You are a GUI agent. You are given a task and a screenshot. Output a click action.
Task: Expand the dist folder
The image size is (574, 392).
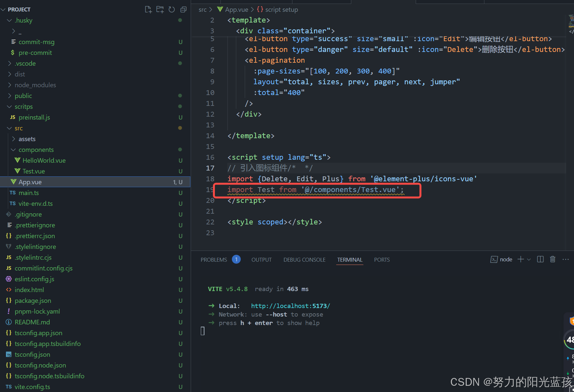point(17,74)
